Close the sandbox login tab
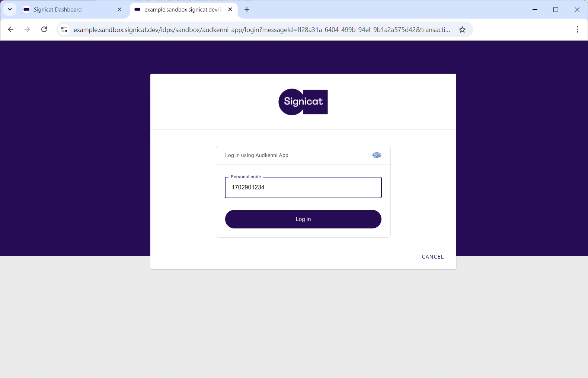The width and height of the screenshot is (588, 378). pyautogui.click(x=230, y=9)
